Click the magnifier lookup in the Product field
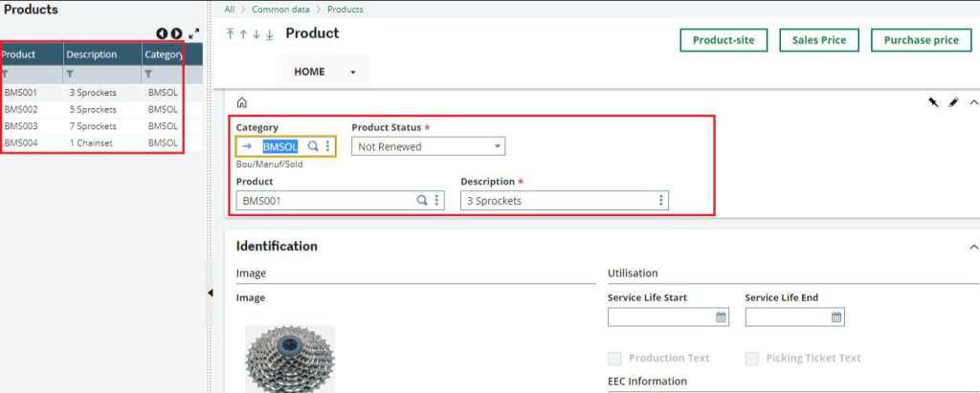980x393 pixels. coord(422,201)
